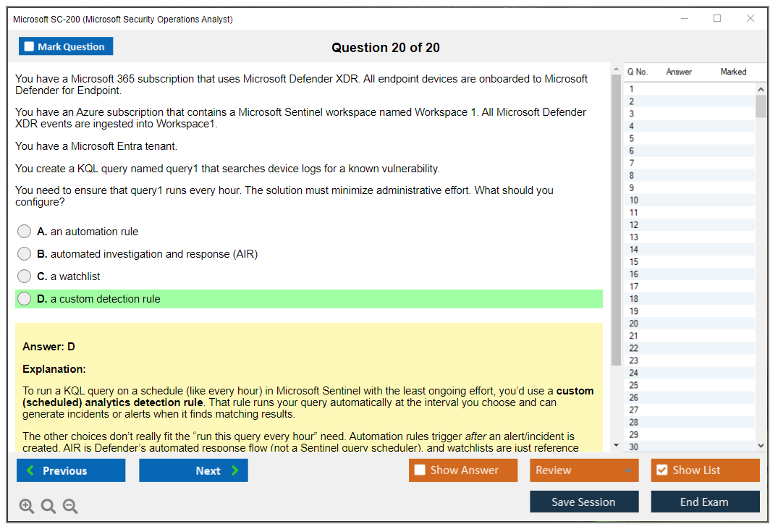This screenshot has width=778, height=532.
Task: Maximize the exam window
Action: (x=717, y=19)
